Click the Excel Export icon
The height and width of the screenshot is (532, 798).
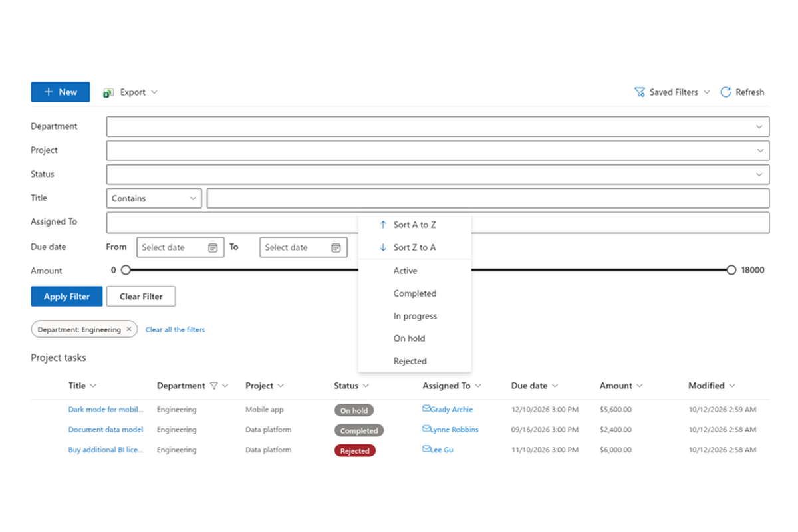point(108,92)
